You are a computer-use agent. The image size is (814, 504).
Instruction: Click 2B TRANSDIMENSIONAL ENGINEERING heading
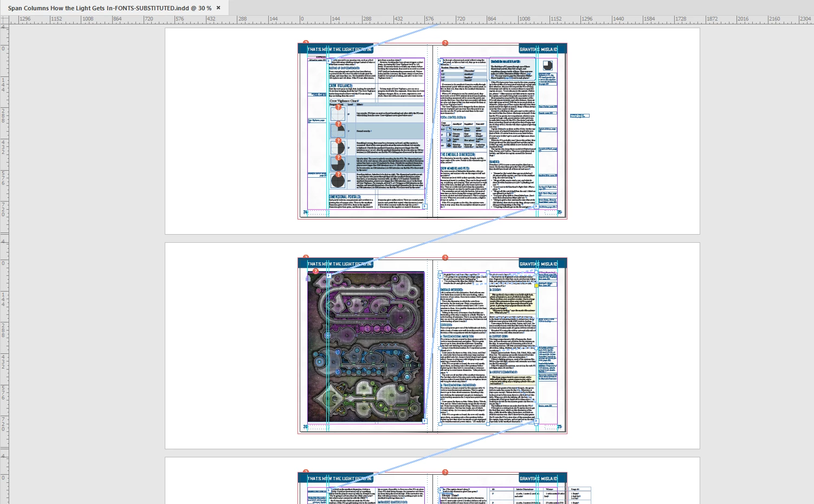[x=458, y=385]
